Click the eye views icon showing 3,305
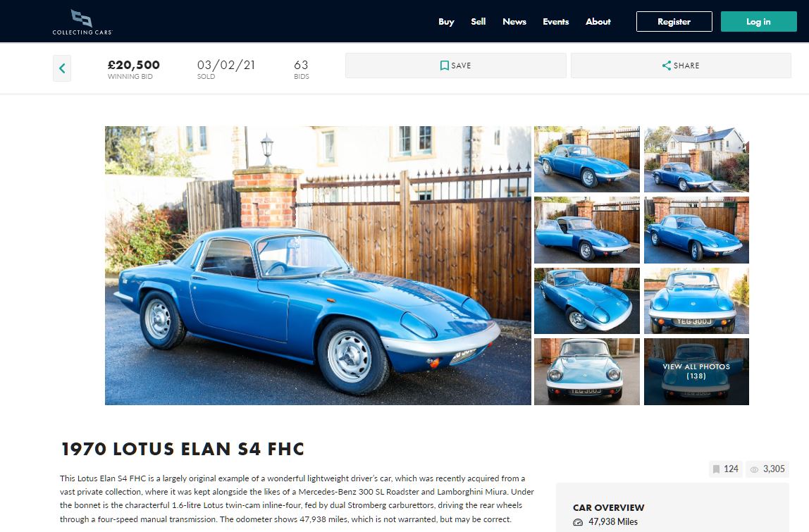The image size is (809, 532). tap(754, 469)
